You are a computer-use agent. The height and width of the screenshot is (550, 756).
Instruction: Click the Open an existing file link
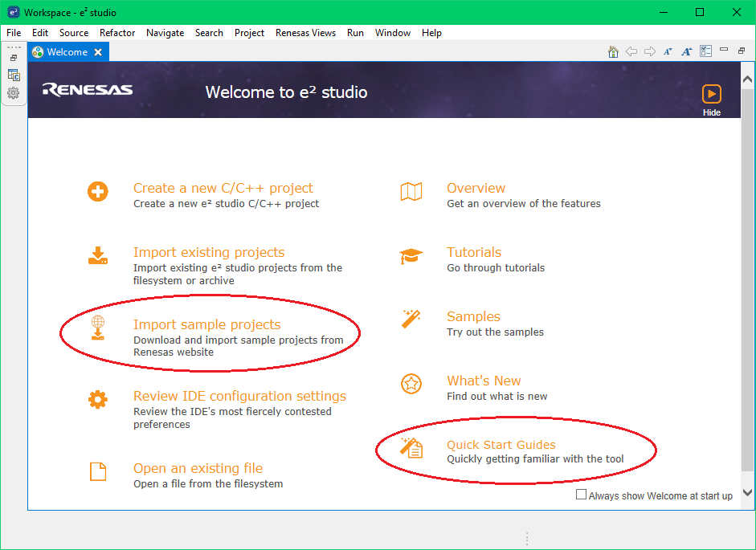click(x=198, y=468)
